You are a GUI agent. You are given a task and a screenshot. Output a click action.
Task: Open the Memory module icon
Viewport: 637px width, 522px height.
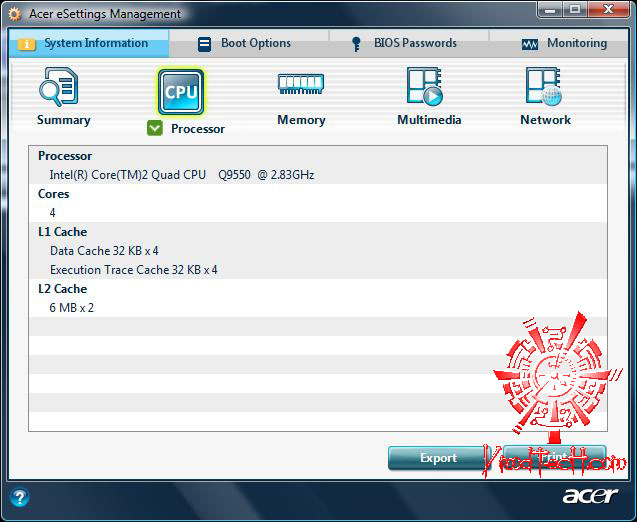(x=301, y=84)
